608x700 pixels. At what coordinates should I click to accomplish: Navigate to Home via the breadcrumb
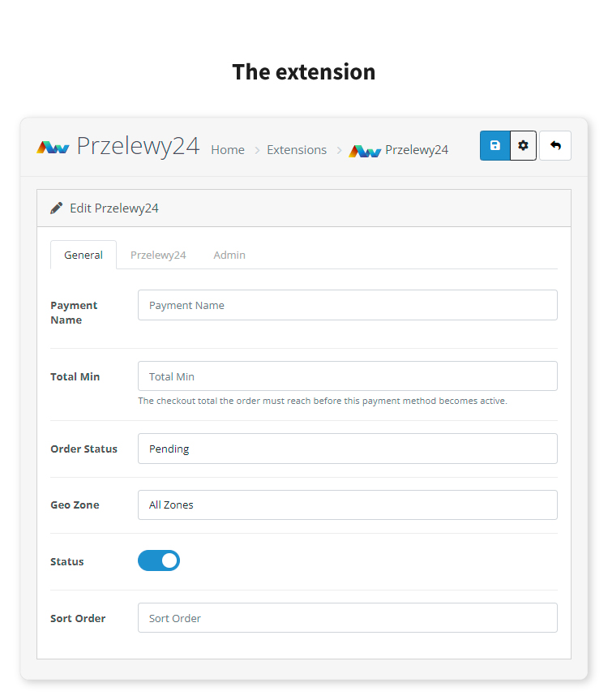(x=228, y=149)
